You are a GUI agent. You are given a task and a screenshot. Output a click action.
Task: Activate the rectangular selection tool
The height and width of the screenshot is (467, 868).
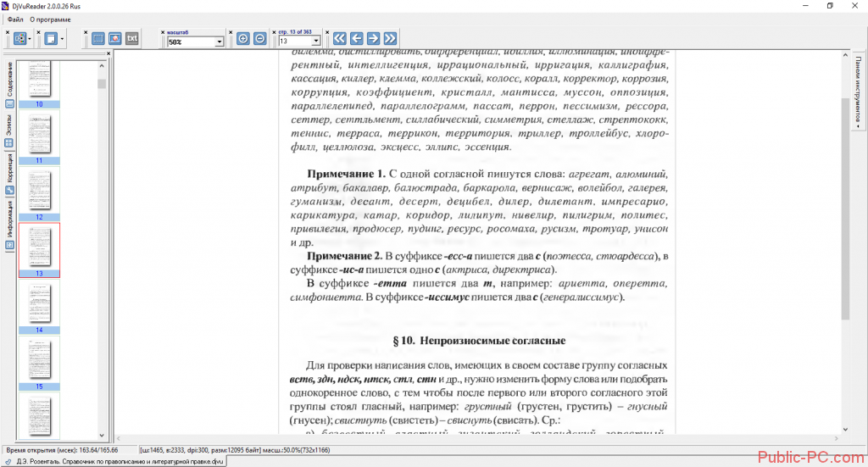[x=98, y=38]
